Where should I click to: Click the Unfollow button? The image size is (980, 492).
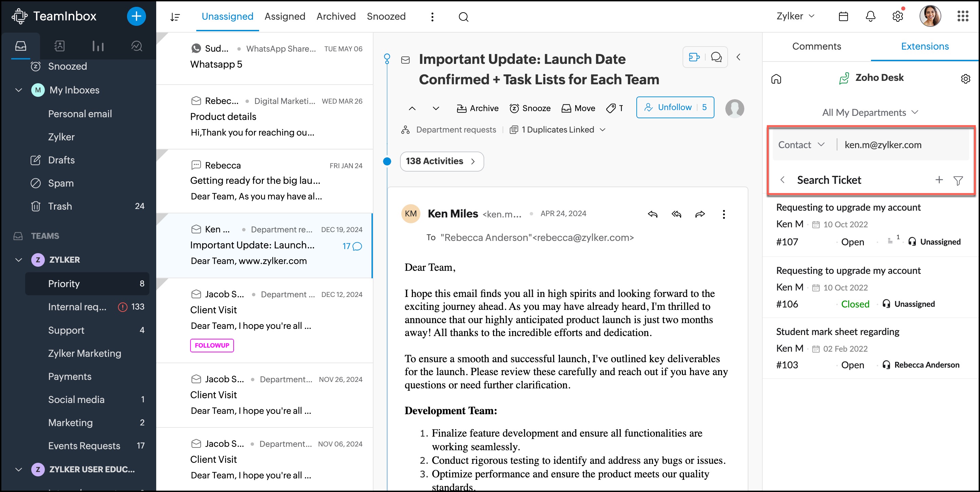(674, 107)
